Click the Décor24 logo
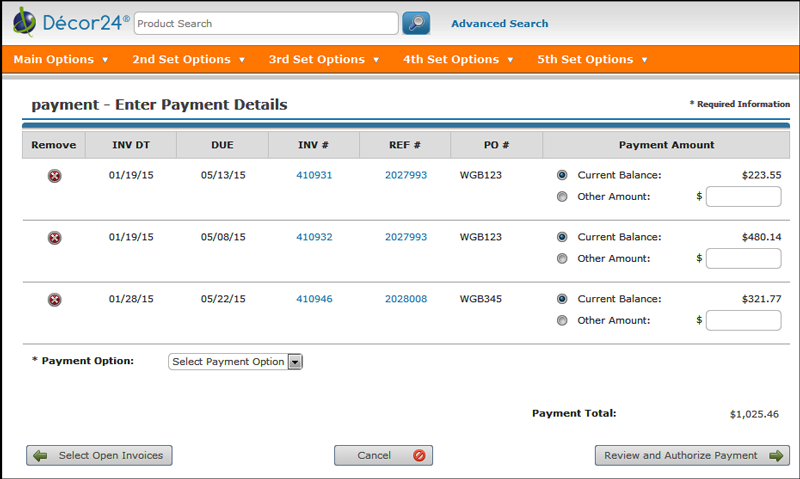Image resolution: width=800 pixels, height=479 pixels. point(68,23)
